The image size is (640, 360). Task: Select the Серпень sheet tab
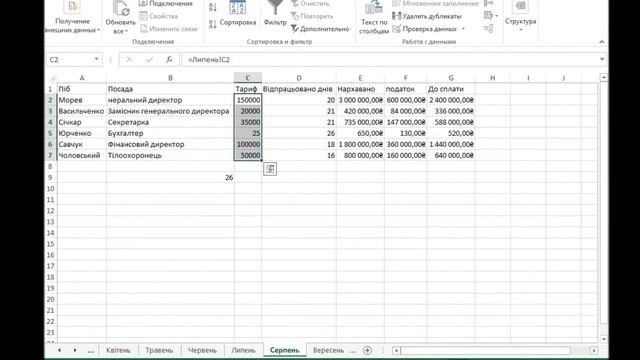284,350
